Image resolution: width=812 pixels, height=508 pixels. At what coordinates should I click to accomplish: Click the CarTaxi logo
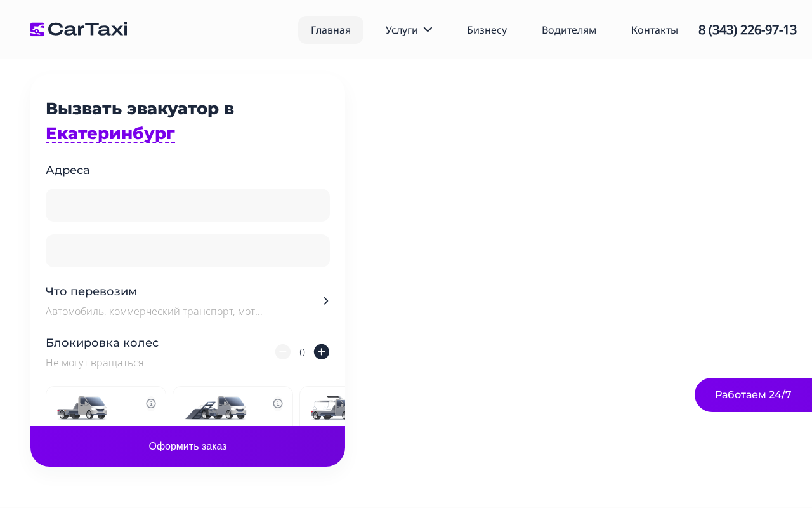[x=79, y=29]
